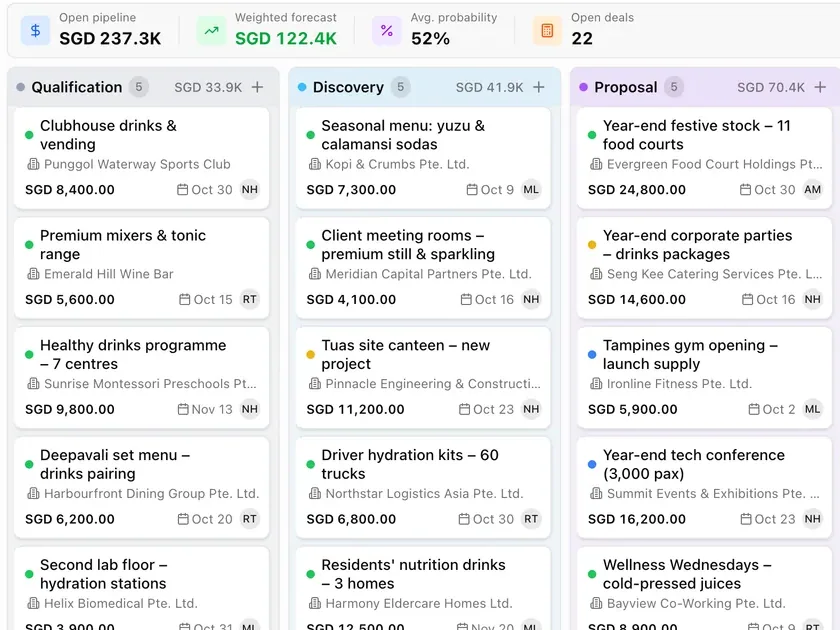Click NH avatar on Clubhouse drinks card
The width and height of the screenshot is (840, 630).
coord(250,190)
